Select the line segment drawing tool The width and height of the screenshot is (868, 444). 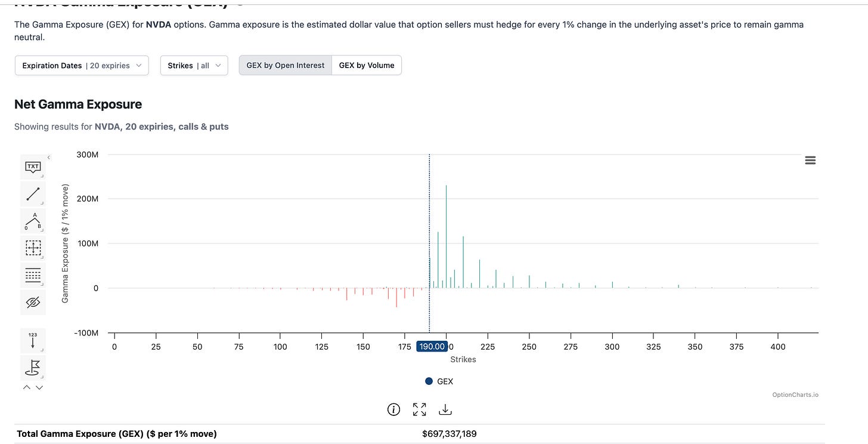tap(33, 194)
